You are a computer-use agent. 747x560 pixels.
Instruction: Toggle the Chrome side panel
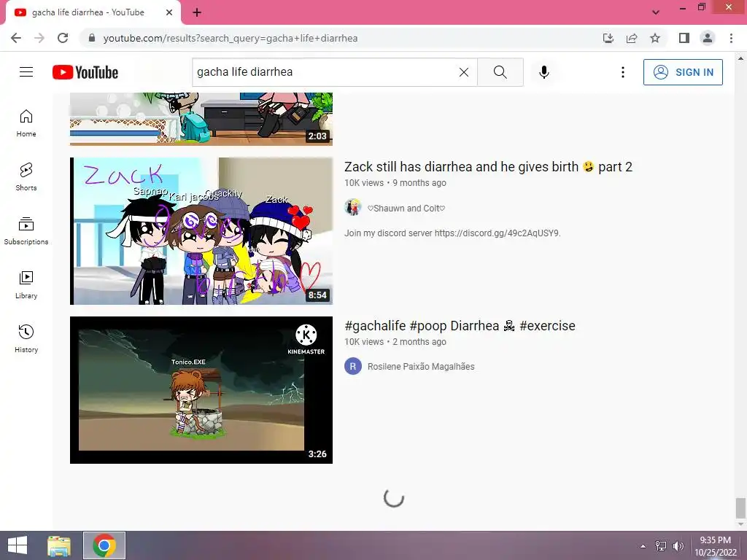(x=684, y=38)
